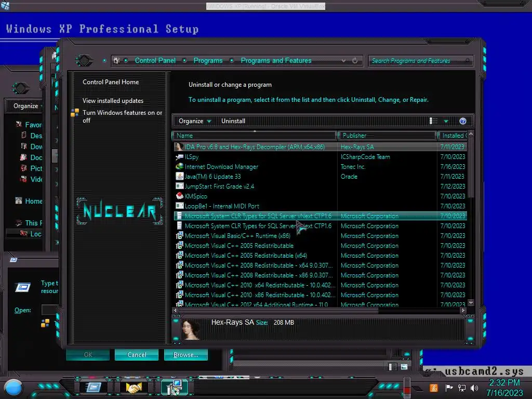Expand the arrow before Control Panel breadcrumb
The height and width of the screenshot is (399, 532).
(x=126, y=60)
